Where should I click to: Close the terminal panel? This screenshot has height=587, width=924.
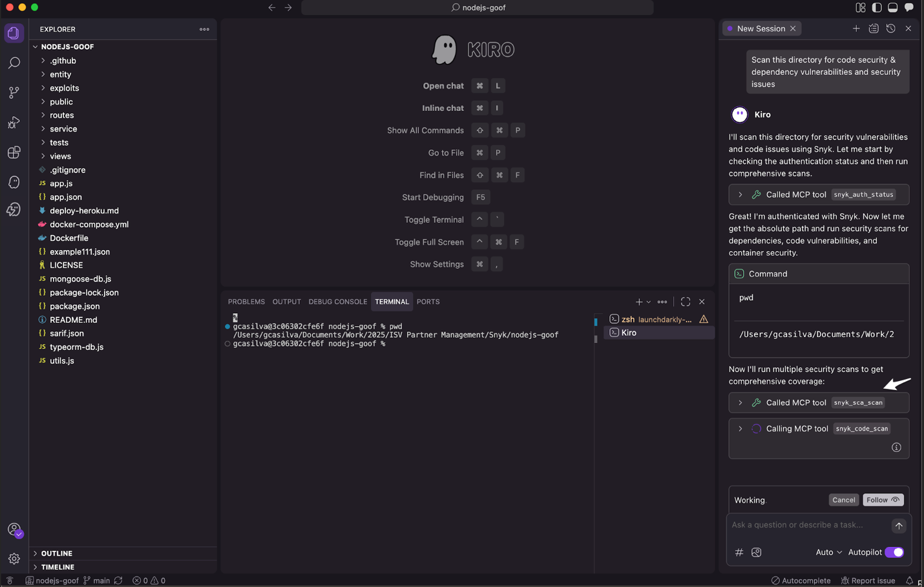(x=702, y=302)
